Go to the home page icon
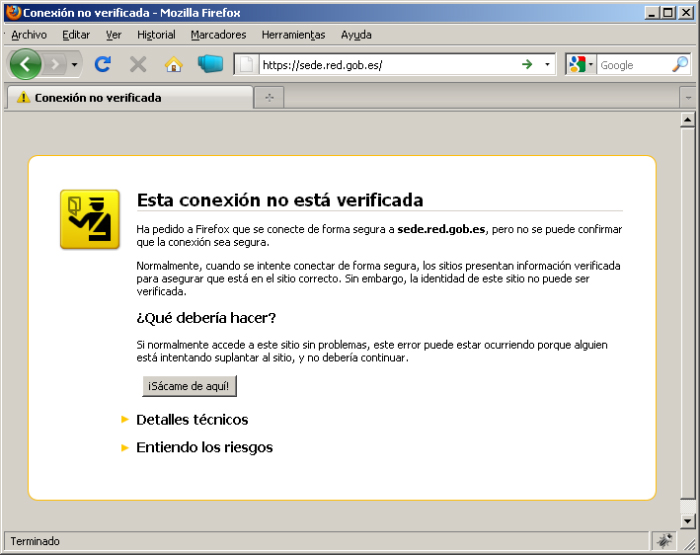 pos(174,65)
